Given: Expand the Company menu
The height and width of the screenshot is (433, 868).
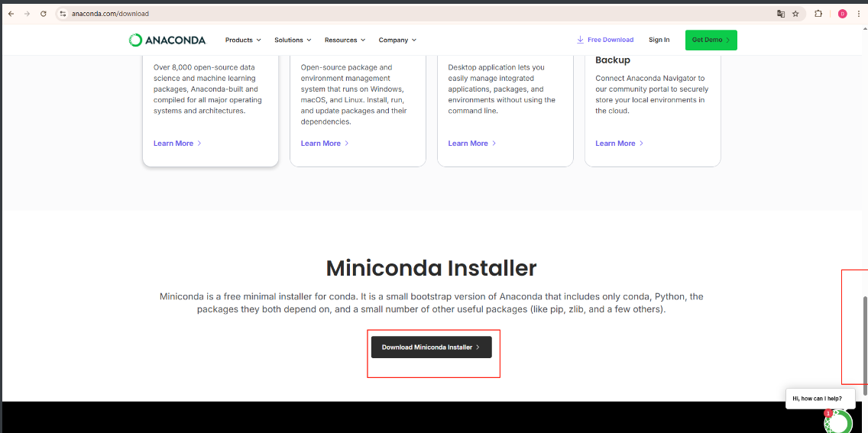Looking at the screenshot, I should 397,40.
